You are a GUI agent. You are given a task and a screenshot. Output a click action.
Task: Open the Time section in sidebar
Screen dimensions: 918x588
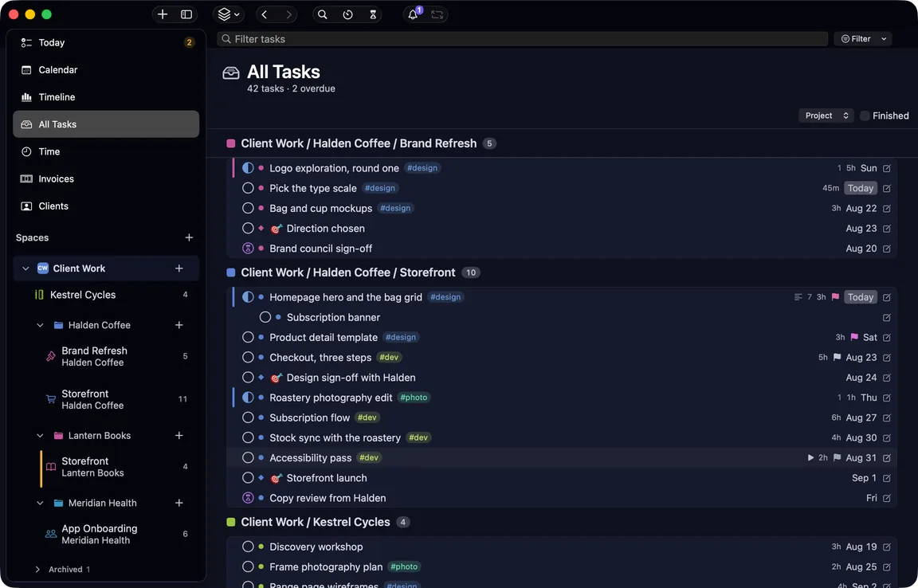(106, 151)
